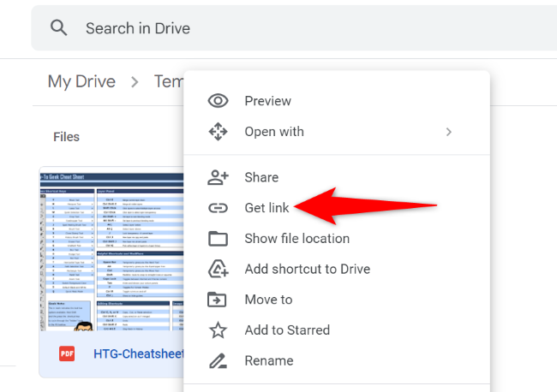
Task: Click the Open with arrows icon
Action: (218, 132)
